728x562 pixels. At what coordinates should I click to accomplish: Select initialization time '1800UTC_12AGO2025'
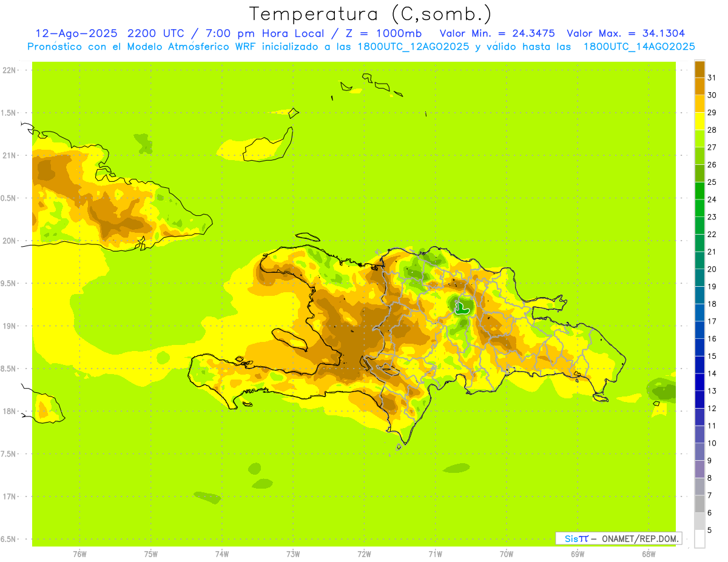coord(413,47)
